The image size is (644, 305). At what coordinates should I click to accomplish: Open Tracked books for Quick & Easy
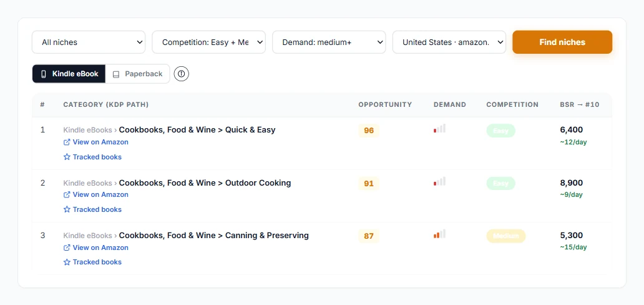pos(92,157)
